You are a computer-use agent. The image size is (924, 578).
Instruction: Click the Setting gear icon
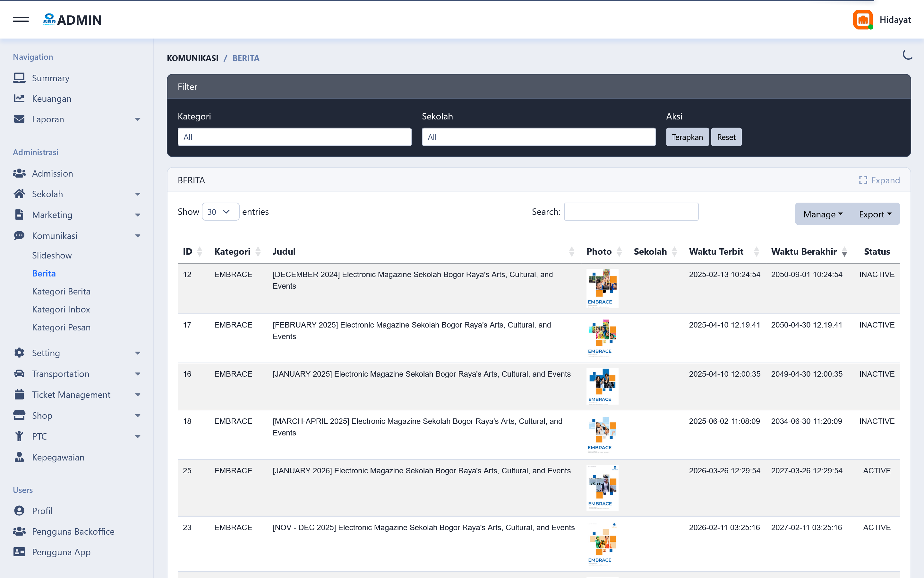19,353
